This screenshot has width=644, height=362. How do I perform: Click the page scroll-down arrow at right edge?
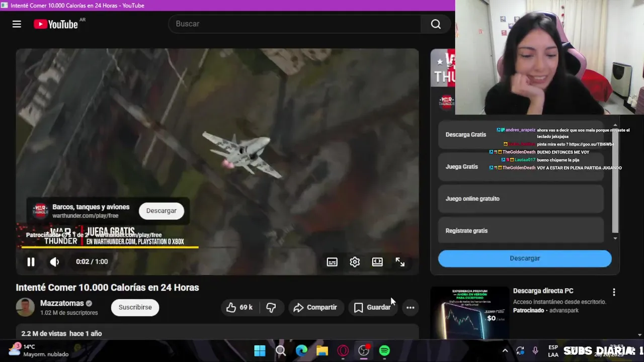(x=640, y=334)
